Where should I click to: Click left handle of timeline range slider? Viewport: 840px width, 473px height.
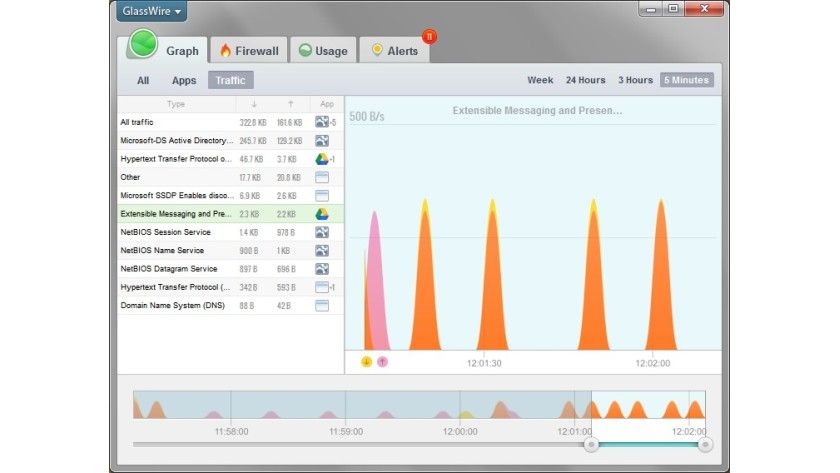pos(591,444)
